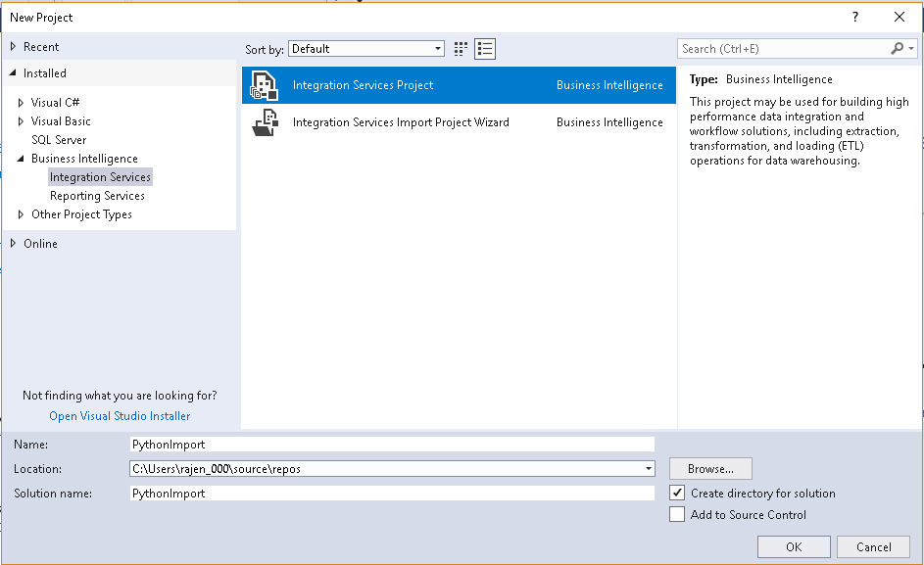Open search options dropdown arrow
924x565 pixels.
point(911,49)
